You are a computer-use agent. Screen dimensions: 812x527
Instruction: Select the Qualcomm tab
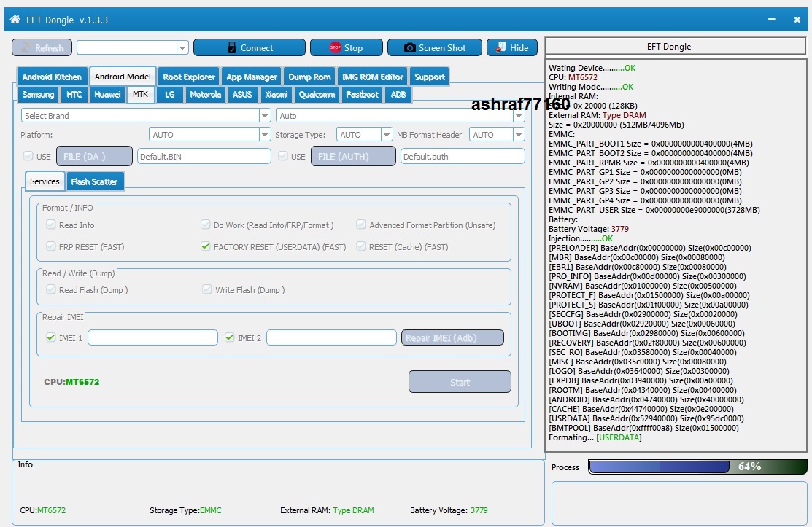(317, 95)
